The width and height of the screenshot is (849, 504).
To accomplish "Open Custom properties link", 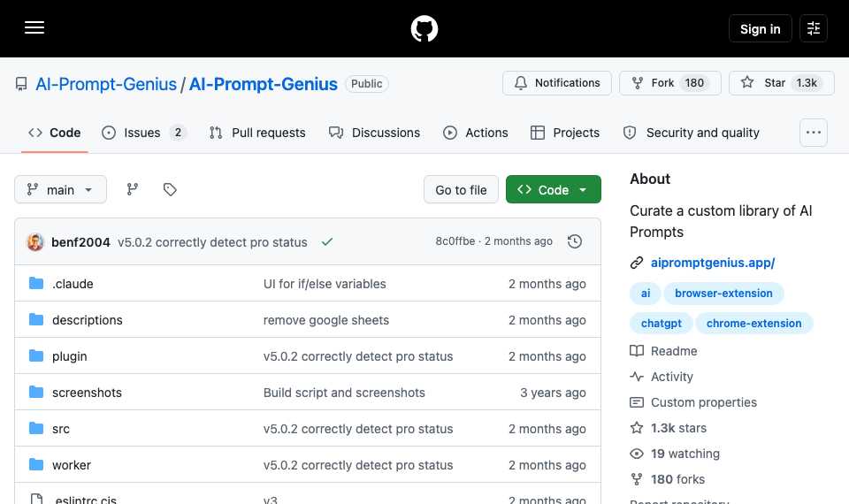I will pyautogui.click(x=703, y=402).
